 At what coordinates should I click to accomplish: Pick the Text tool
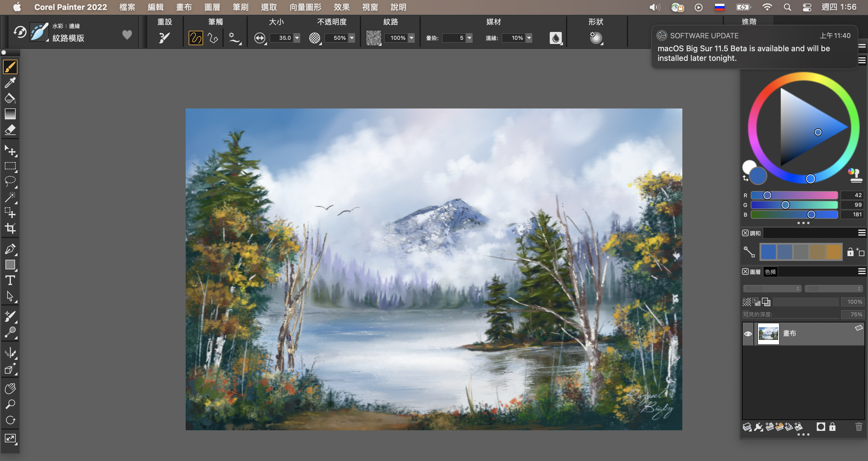tap(10, 281)
